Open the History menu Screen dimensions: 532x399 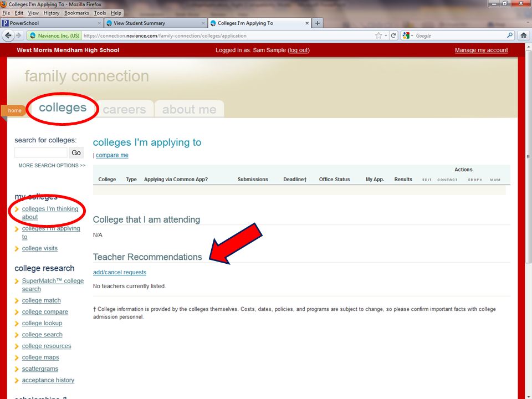coord(51,13)
